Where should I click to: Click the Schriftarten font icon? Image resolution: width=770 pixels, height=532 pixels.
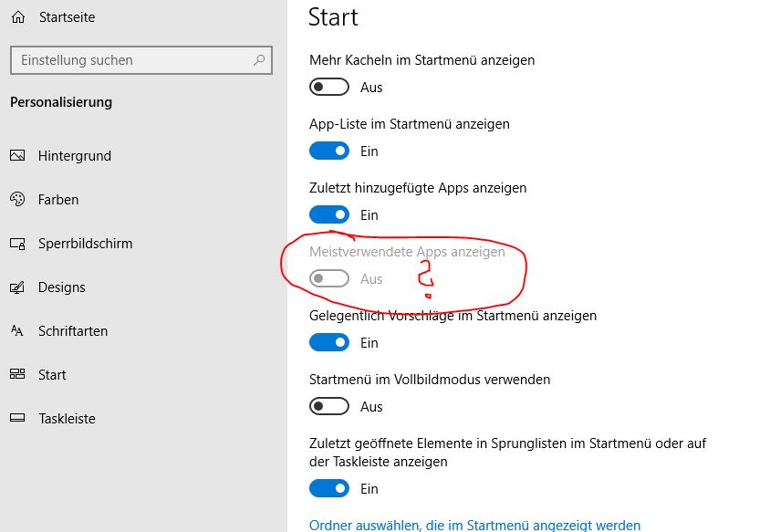[x=17, y=330]
